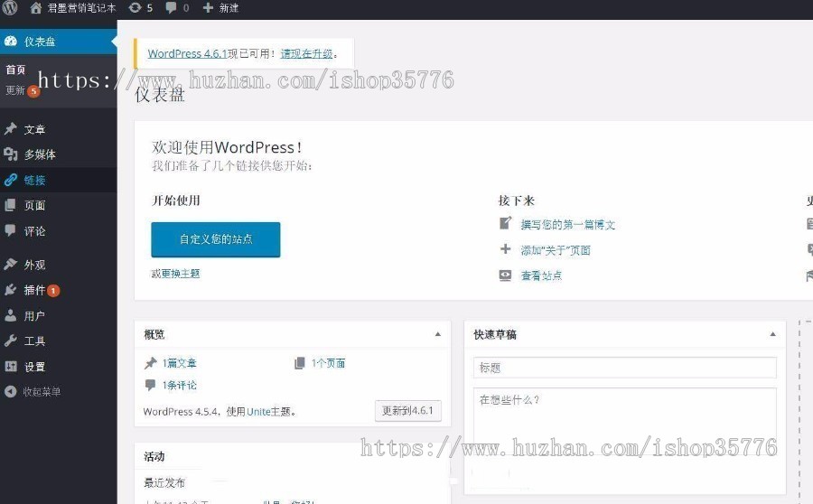Click the edit icon beside 撰写您的第一篇博文
Image resolution: width=813 pixels, height=504 pixels.
pos(506,223)
